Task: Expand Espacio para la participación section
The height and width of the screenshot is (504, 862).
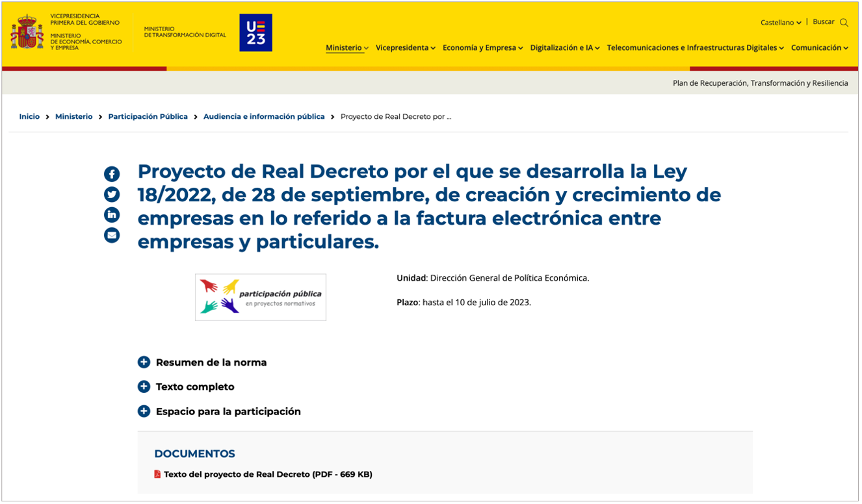Action: tap(144, 411)
